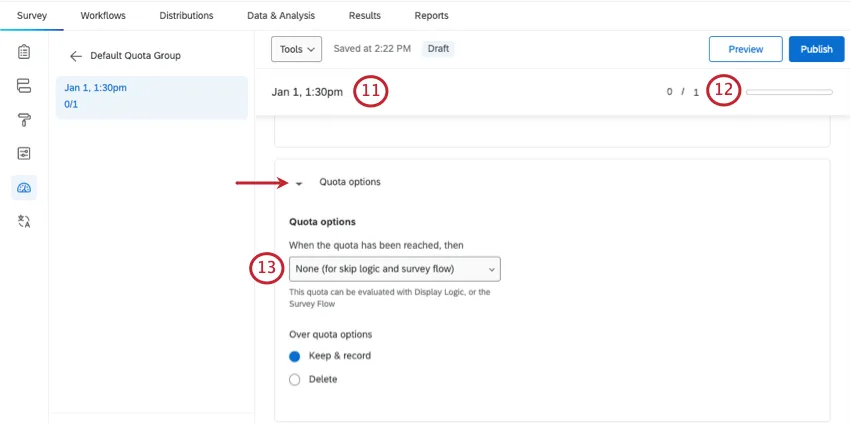The width and height of the screenshot is (850, 424).
Task: Select the Quotas gauge icon
Action: [x=24, y=187]
